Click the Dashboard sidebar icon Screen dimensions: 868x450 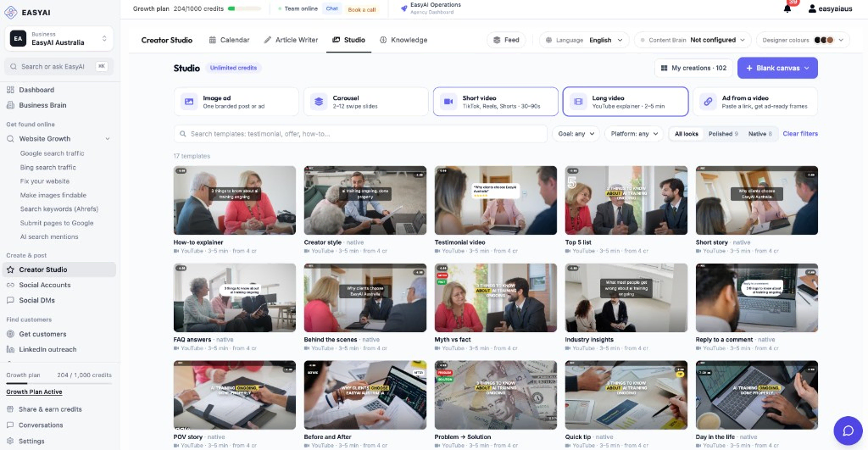[10, 90]
